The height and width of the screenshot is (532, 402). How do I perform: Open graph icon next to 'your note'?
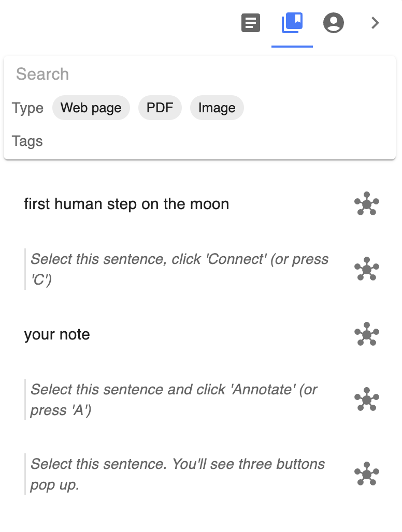tap(367, 334)
